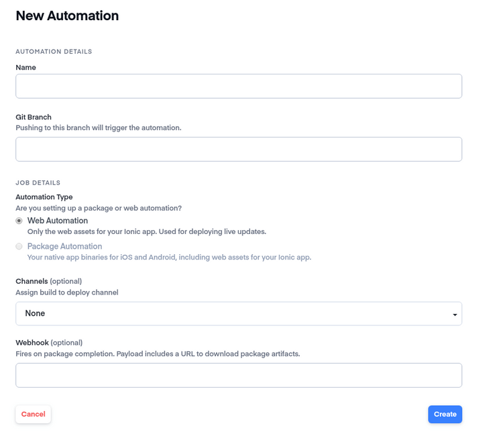Open the Channels dropdown showing None
Viewport: 503px width, 448px height.
pyautogui.click(x=239, y=314)
